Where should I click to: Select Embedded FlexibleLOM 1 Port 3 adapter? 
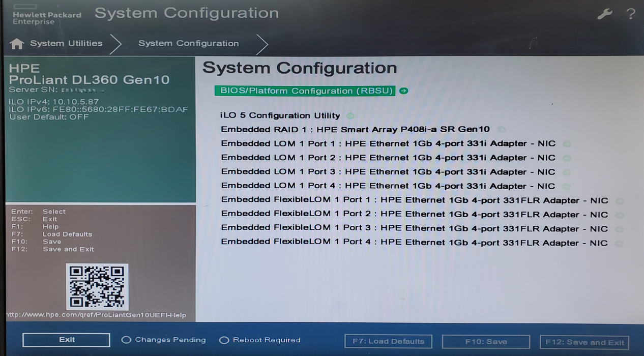(x=415, y=229)
